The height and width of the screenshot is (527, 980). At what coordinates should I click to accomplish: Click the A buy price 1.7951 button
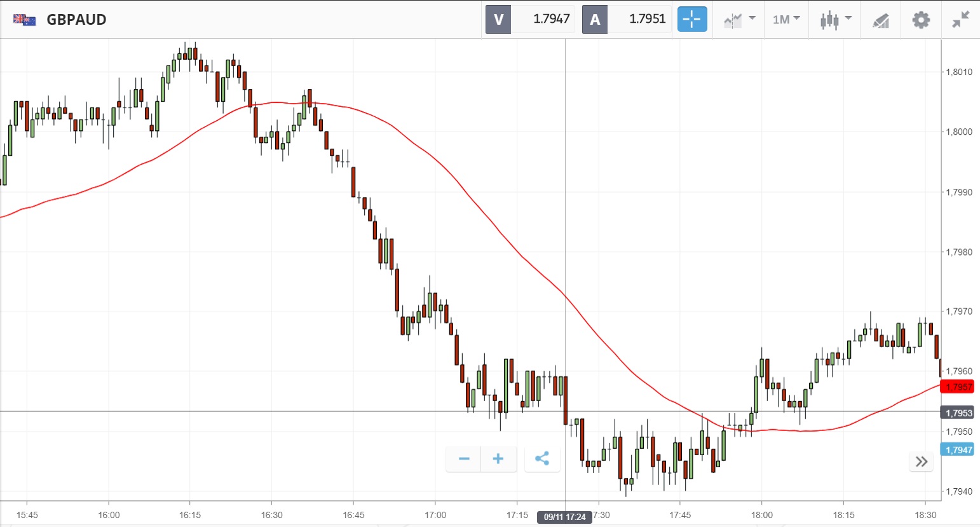click(x=627, y=19)
